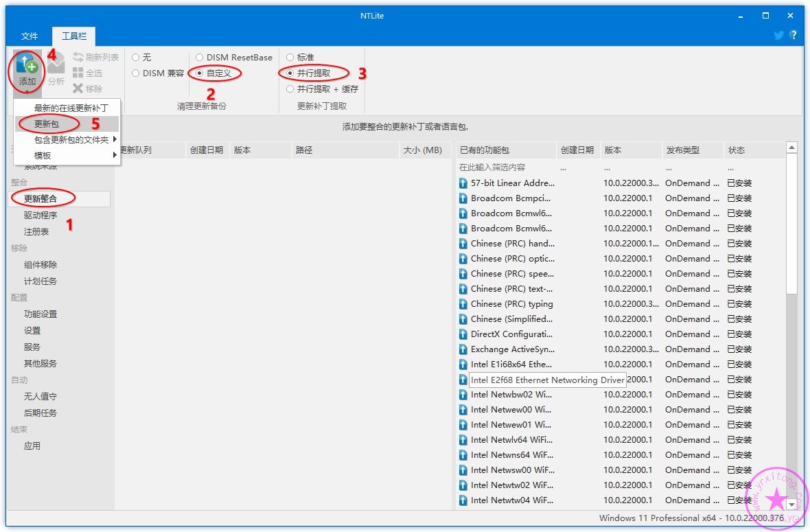Click the icon beside Intel Netwbw02 Wi...
810x532 pixels.
463,394
